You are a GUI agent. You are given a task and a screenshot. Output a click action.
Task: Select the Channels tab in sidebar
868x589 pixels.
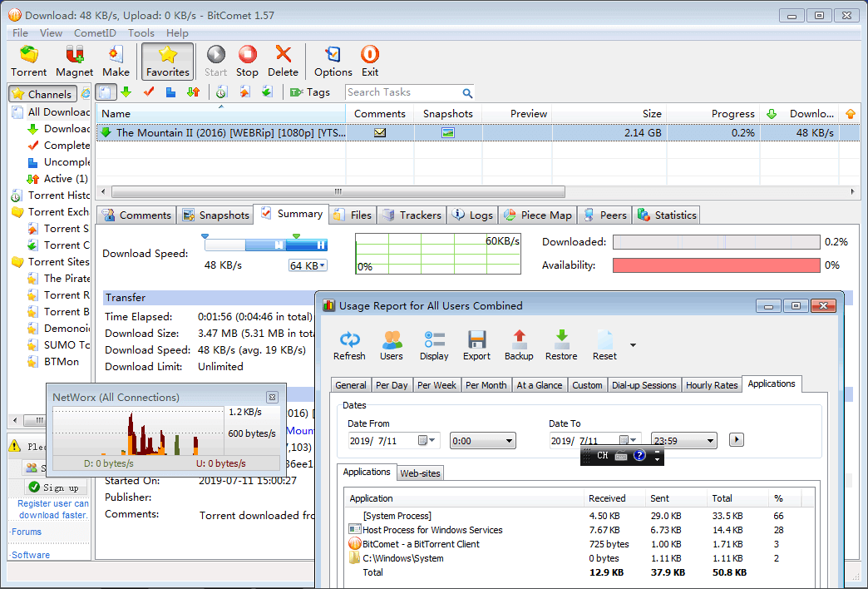point(42,94)
